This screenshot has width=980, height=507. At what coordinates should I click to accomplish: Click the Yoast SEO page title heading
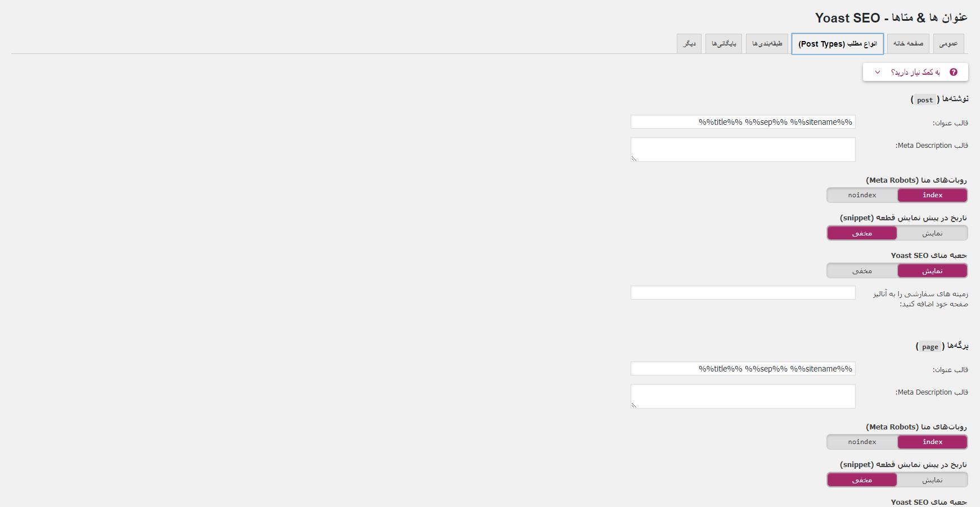(891, 18)
